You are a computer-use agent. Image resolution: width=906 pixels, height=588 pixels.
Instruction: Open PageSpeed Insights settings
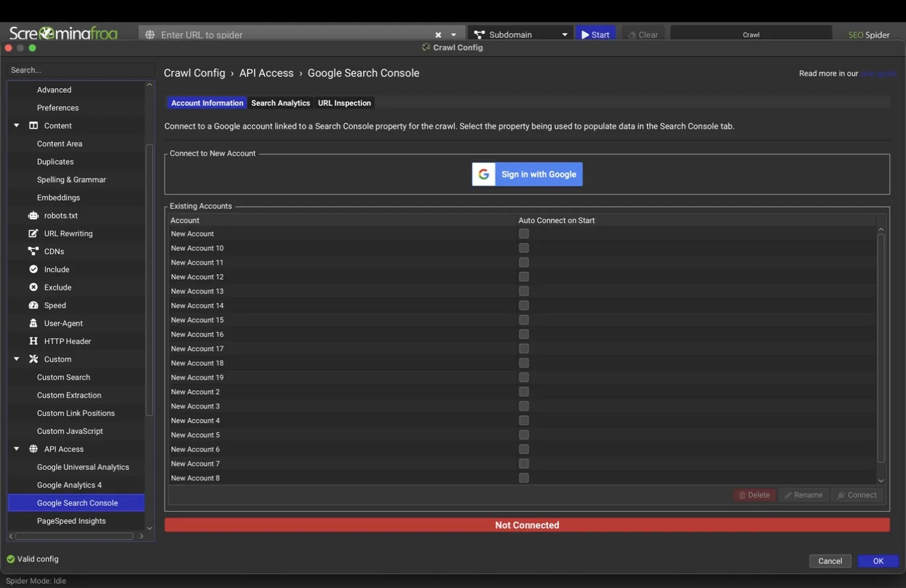click(x=71, y=521)
